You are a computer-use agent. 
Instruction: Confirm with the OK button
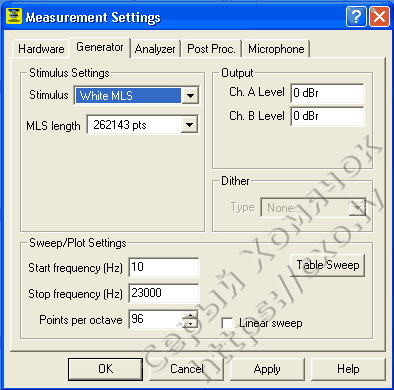(x=105, y=369)
